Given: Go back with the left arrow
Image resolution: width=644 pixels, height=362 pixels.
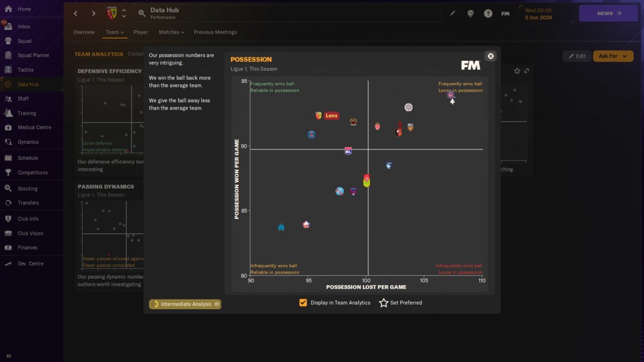Looking at the screenshot, I should 75,14.
